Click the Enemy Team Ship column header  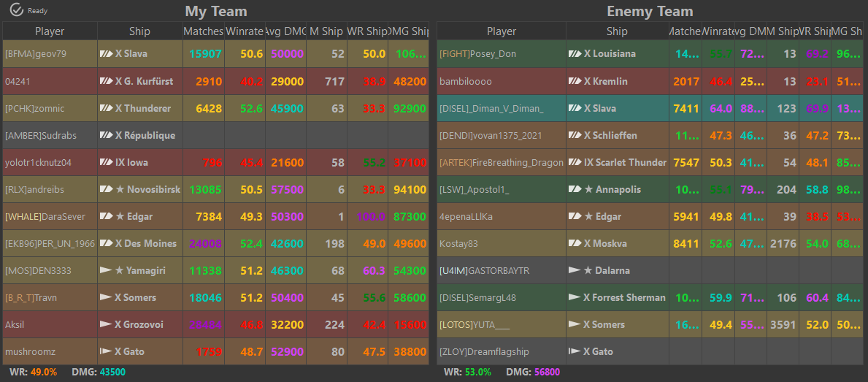pos(616,31)
